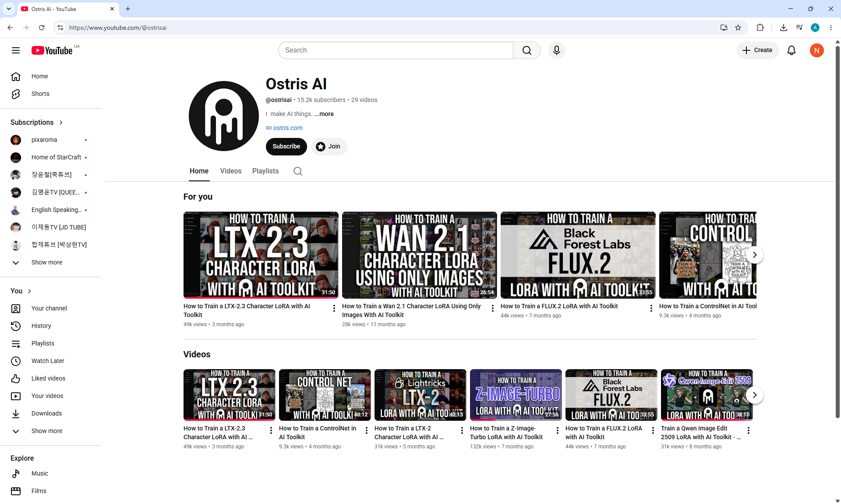This screenshot has width=841, height=504.
Task: Go back to previous page
Action: (x=10, y=28)
